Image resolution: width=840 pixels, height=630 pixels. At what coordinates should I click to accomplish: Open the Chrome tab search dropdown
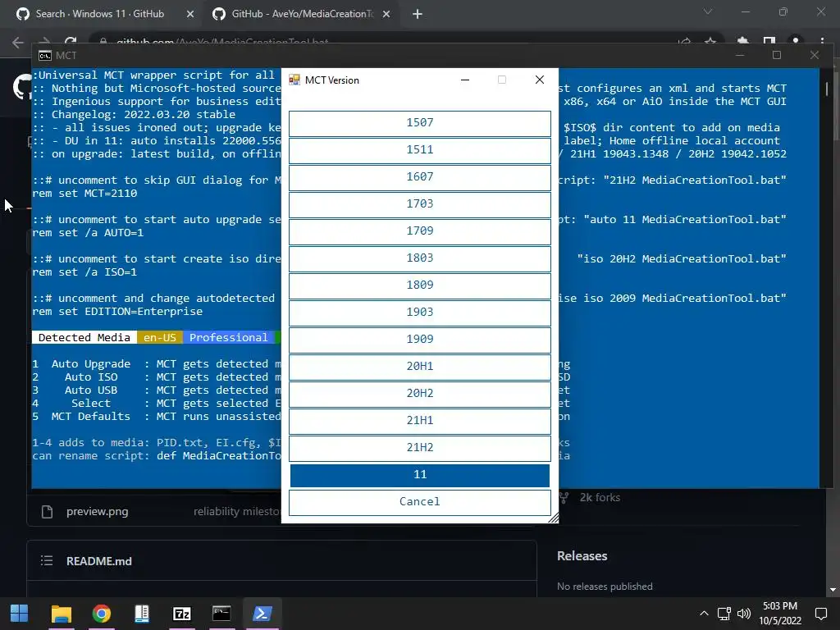click(708, 11)
